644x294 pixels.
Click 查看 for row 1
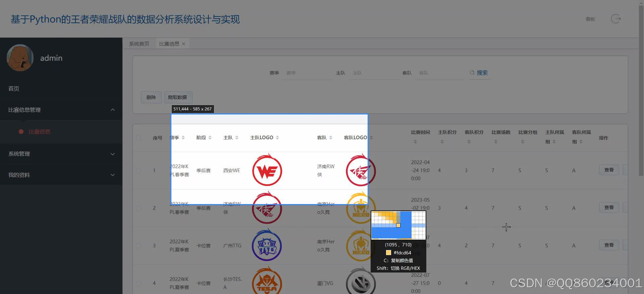[609, 170]
